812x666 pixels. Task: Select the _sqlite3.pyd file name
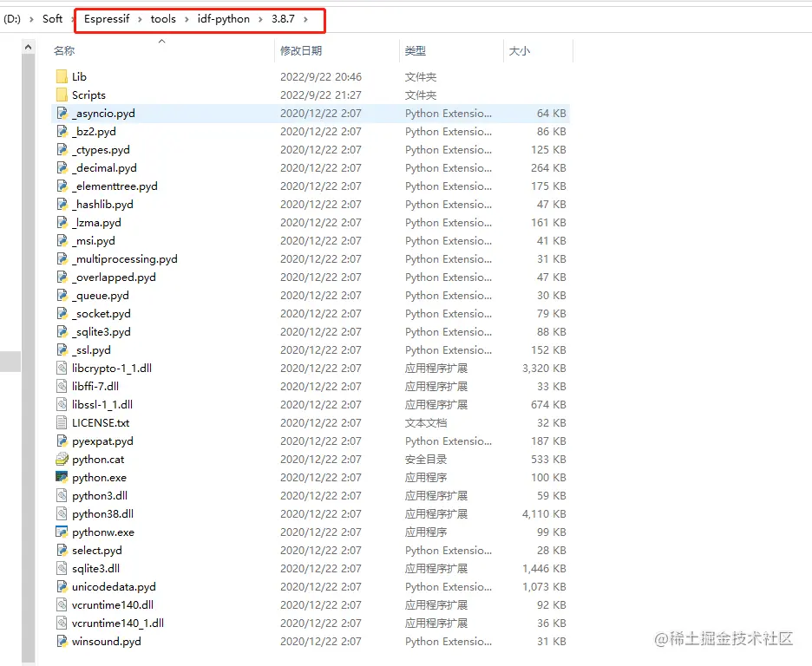point(101,332)
